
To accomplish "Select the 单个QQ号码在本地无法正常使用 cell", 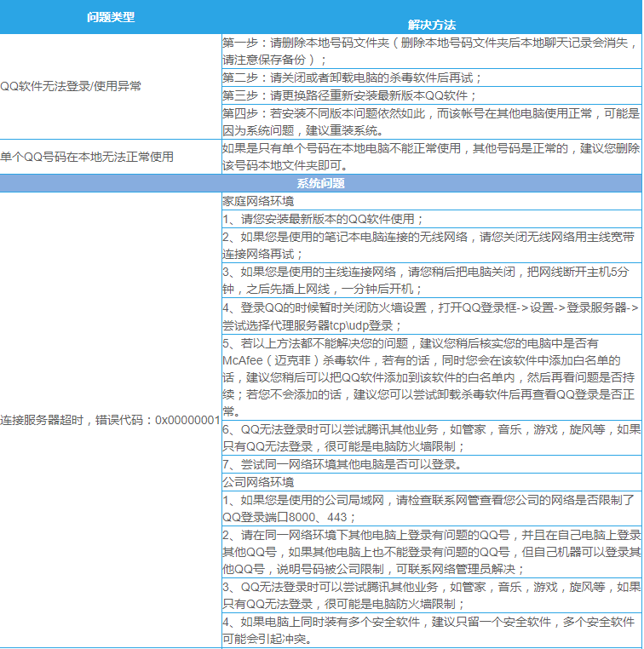I will [x=111, y=157].
